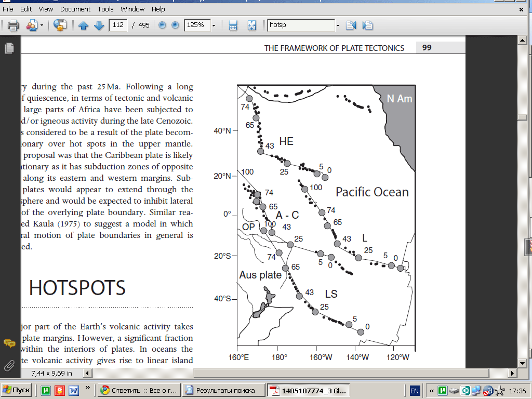Open the Document menu
532x399 pixels.
coord(75,9)
